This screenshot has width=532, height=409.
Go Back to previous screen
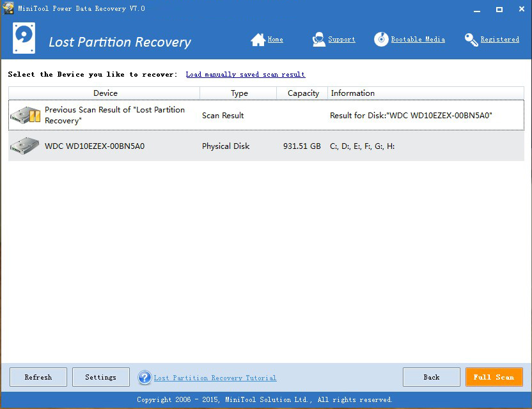[x=431, y=377]
